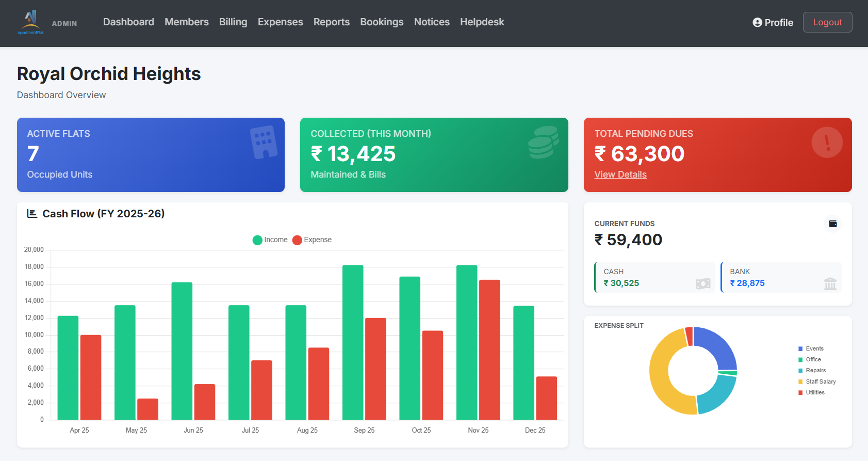Screen dimensions: 868x461
Task: Click the Nov 25 expense bar
Action: 489,349
